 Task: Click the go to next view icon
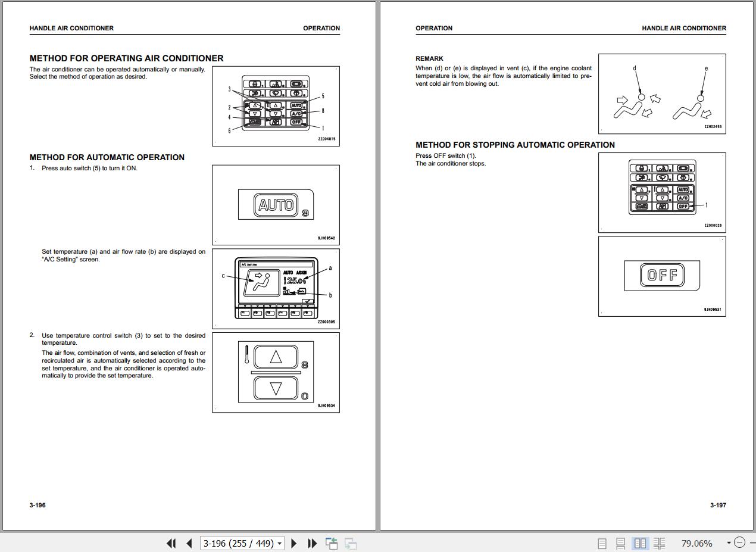[x=351, y=543]
